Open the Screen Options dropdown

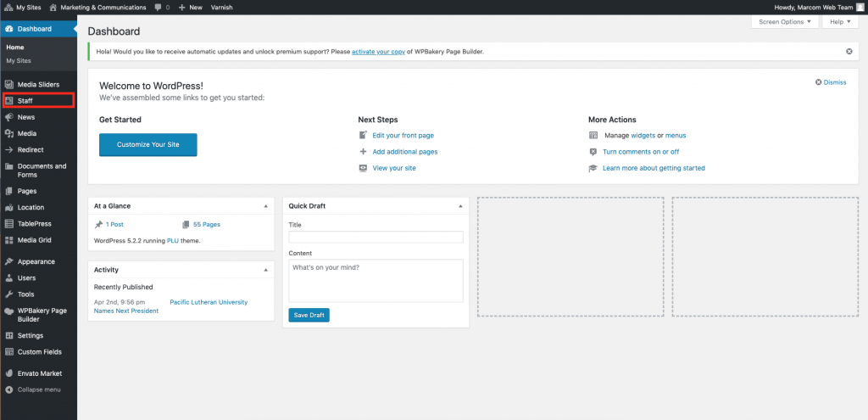[784, 21]
